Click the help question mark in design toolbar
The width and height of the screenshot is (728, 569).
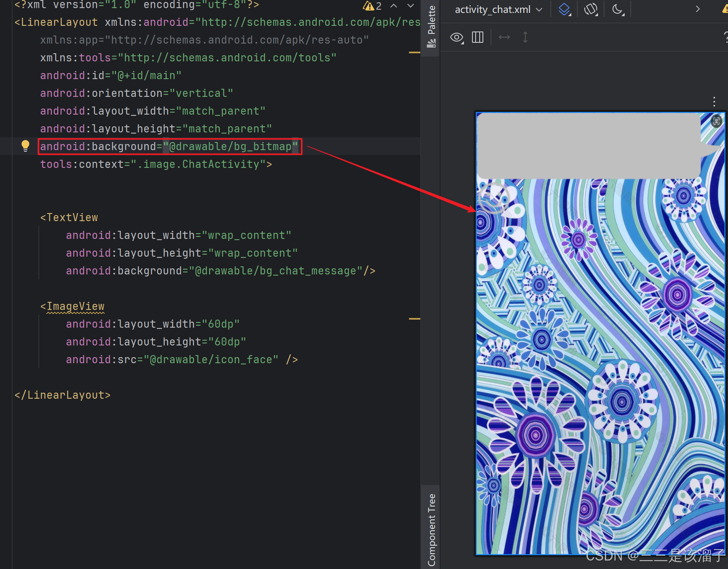coord(726,38)
